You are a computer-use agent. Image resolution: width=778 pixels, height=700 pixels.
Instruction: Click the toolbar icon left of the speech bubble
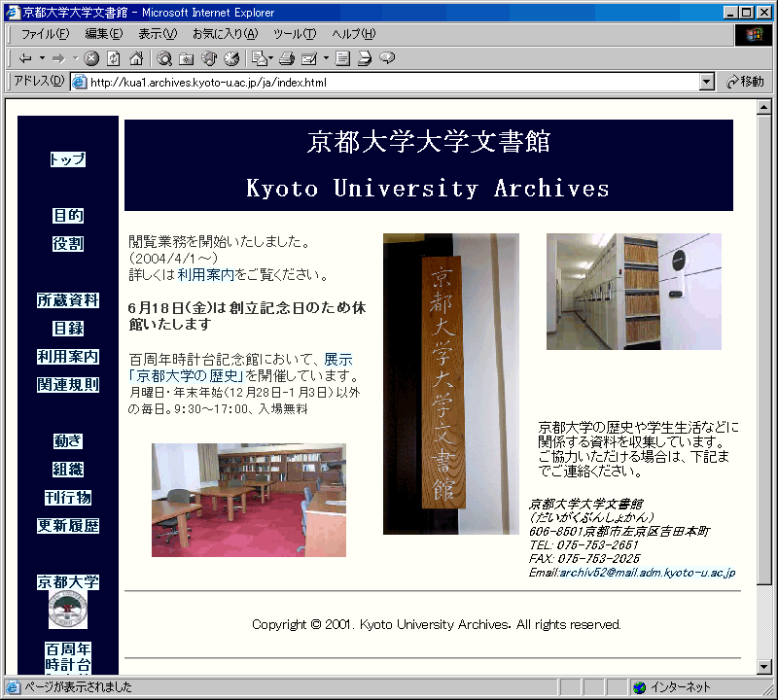[x=365, y=58]
